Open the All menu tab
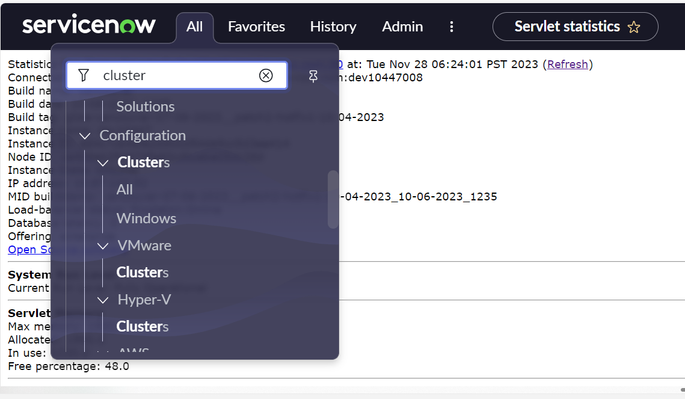The height and width of the screenshot is (399, 685). (194, 27)
